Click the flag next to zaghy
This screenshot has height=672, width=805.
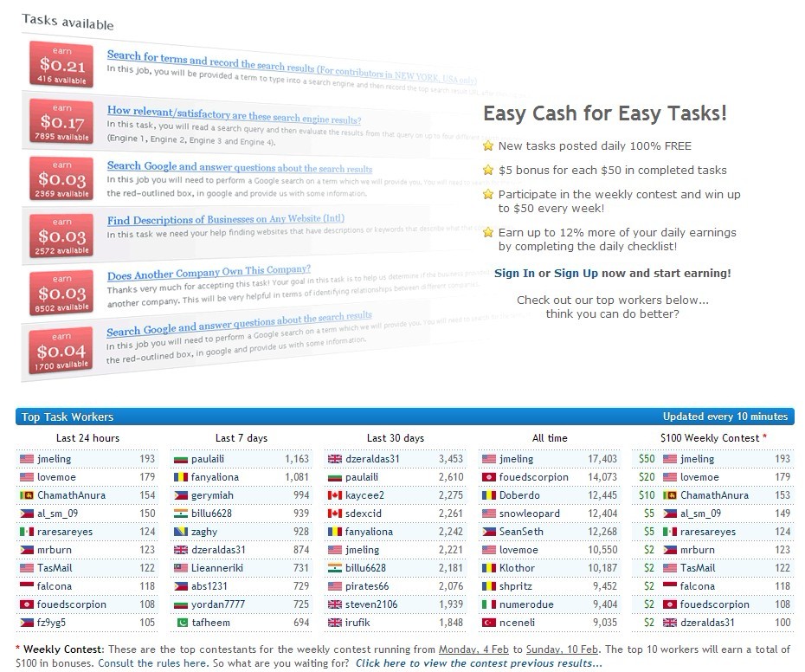tap(181, 532)
